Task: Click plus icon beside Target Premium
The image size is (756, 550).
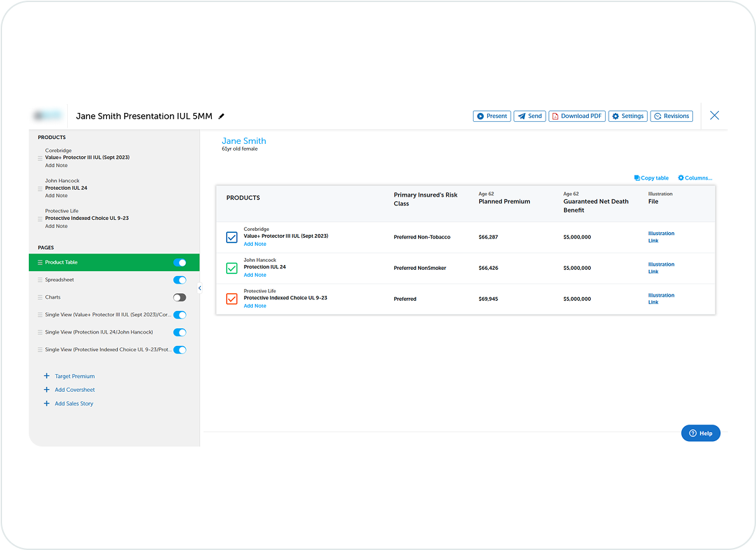Action: tap(47, 375)
